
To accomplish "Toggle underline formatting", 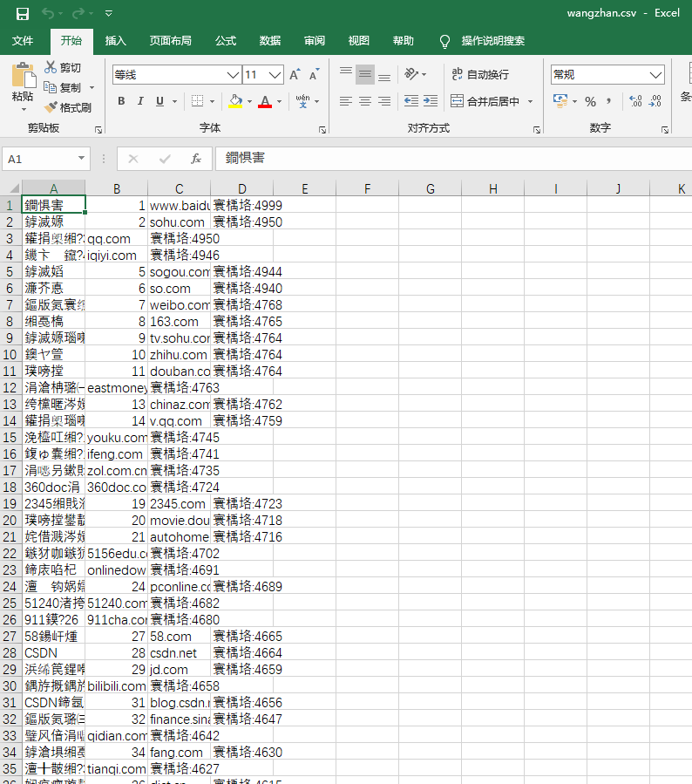I will (x=159, y=101).
